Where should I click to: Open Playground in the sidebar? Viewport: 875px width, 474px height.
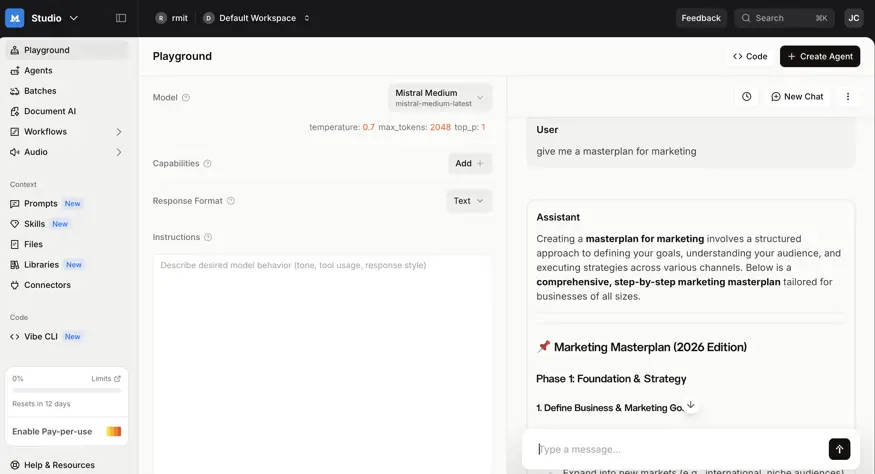[66, 50]
